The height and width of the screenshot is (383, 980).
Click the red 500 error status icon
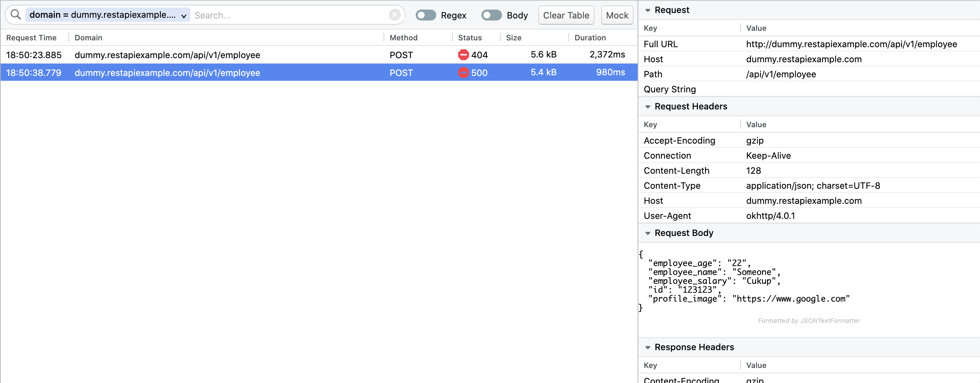pos(463,72)
